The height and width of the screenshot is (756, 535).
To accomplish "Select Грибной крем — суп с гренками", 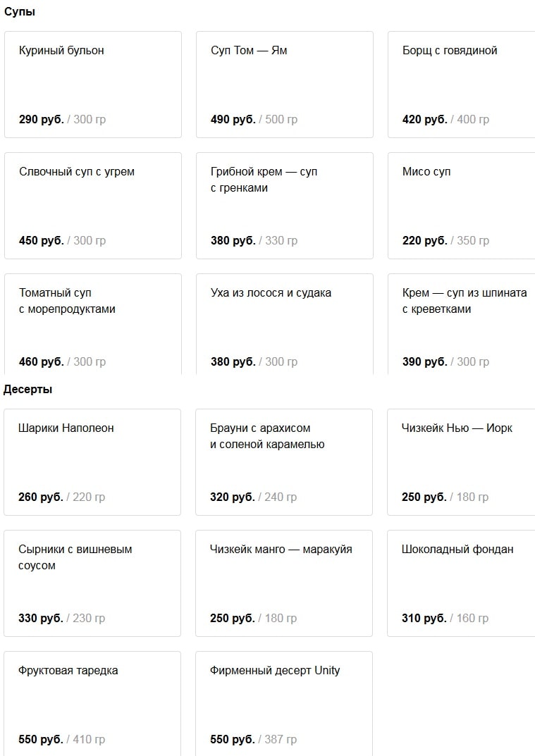I will (285, 206).
